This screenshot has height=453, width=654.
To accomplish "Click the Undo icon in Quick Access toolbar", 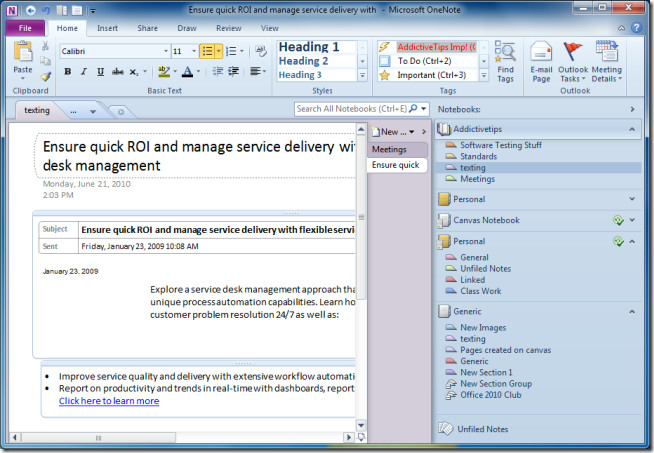I will tap(46, 10).
